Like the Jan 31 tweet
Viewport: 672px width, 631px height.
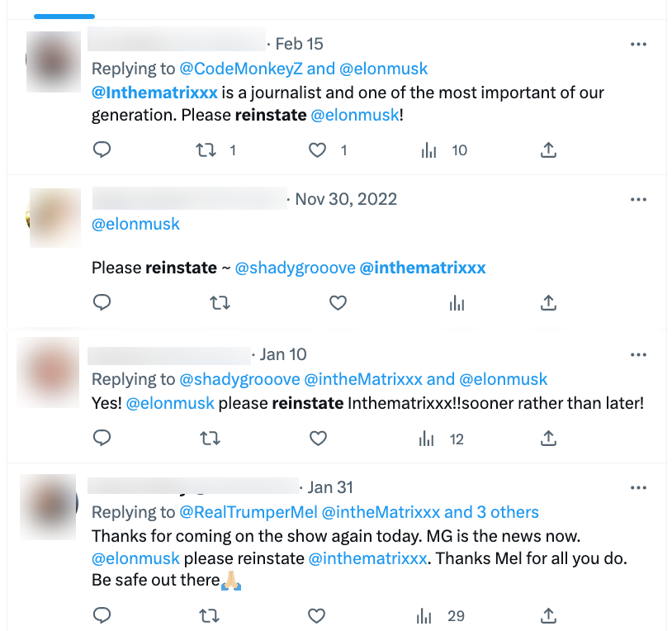[316, 616]
